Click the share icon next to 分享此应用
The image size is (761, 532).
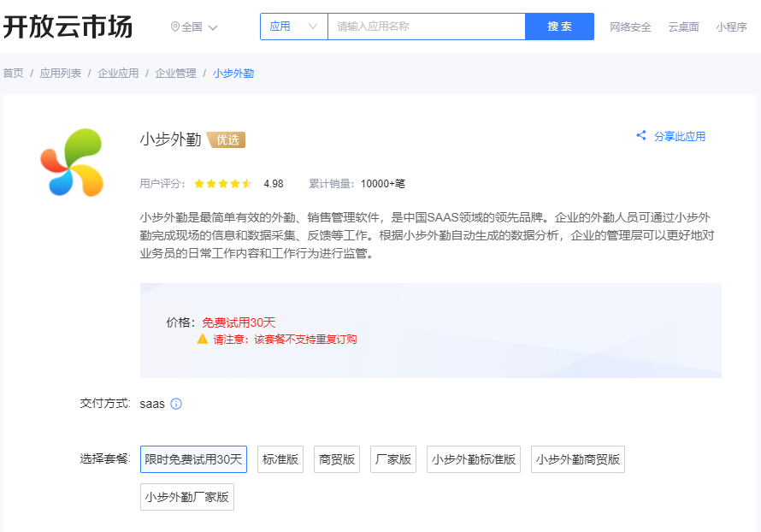point(641,135)
